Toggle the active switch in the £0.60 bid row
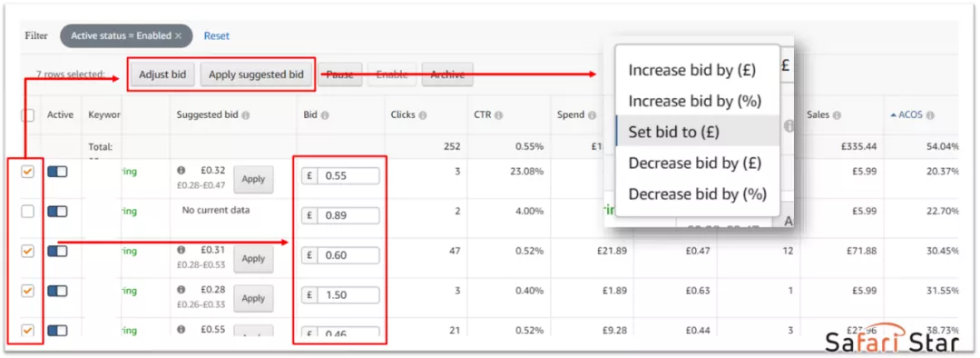 [57, 251]
